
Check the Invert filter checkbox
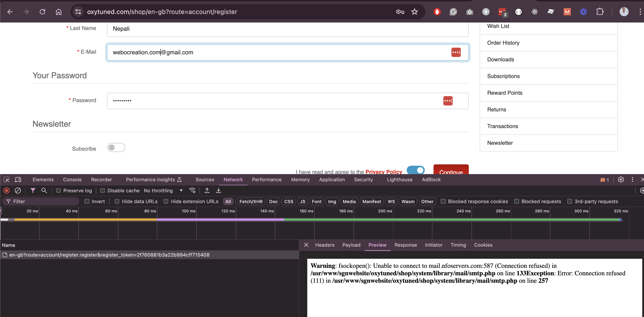coord(87,201)
